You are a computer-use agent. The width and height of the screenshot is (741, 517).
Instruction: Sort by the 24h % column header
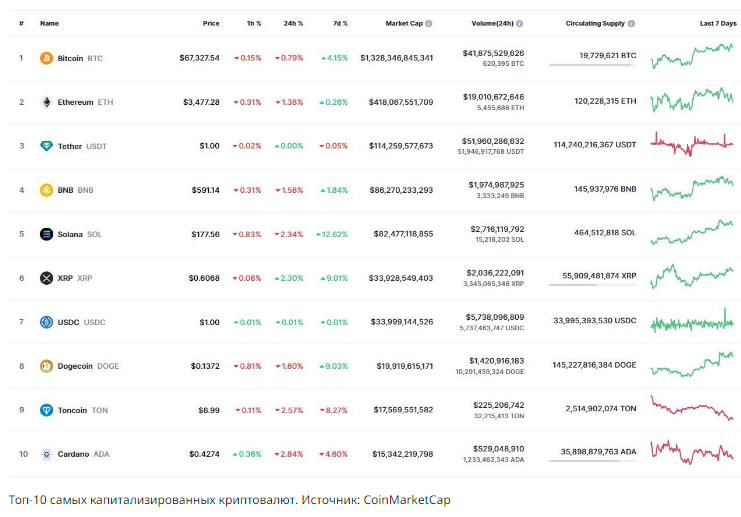click(293, 23)
